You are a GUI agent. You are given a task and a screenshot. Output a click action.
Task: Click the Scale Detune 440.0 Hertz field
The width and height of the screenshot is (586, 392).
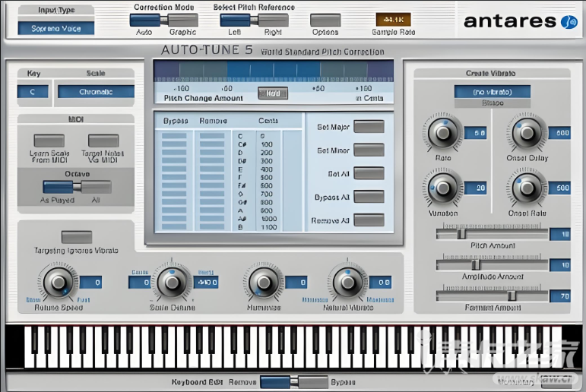click(x=206, y=283)
